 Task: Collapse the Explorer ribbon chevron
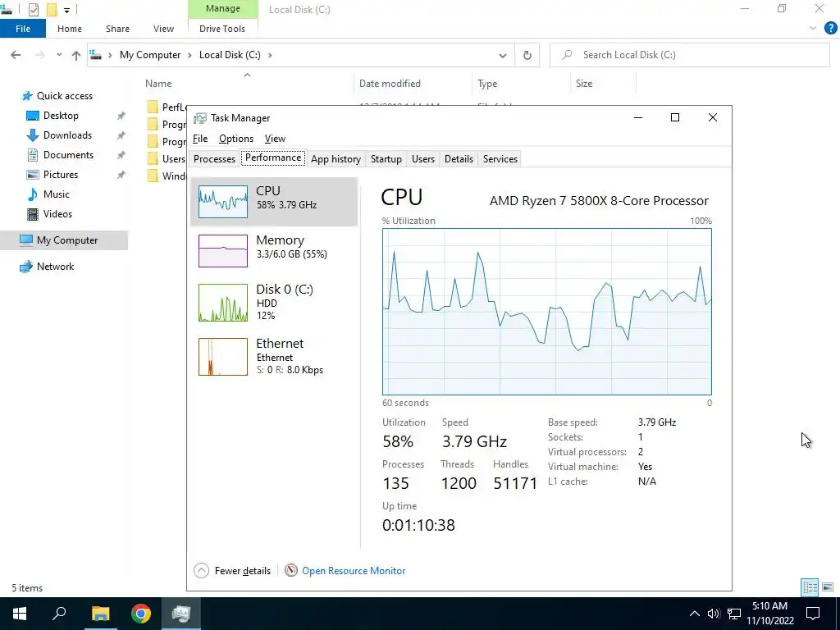pos(813,29)
